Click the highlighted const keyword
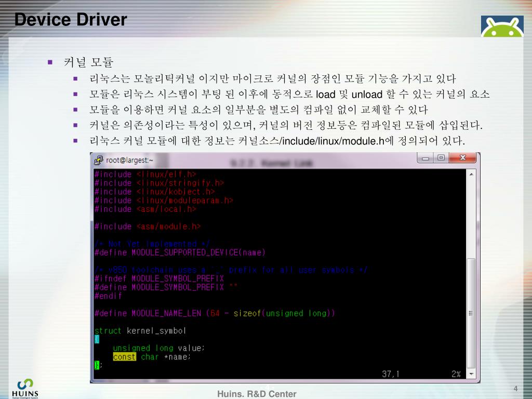Image resolution: width=532 pixels, height=399 pixels. click(x=124, y=357)
